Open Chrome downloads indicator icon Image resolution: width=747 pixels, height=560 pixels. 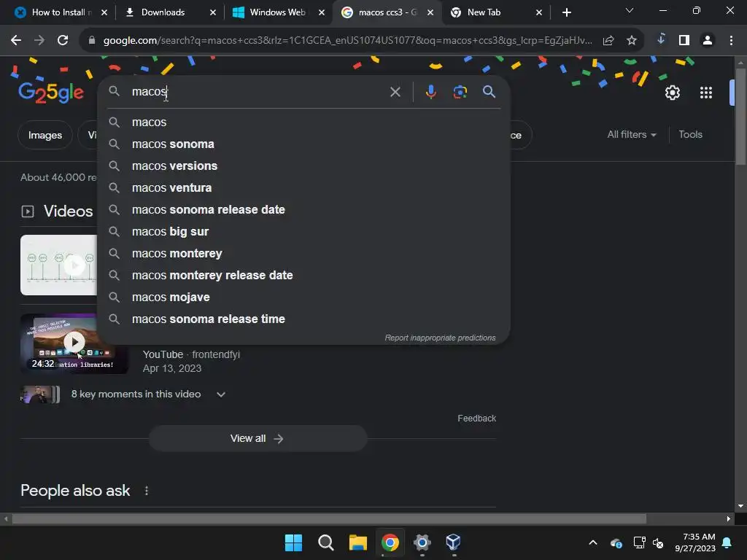(x=661, y=39)
